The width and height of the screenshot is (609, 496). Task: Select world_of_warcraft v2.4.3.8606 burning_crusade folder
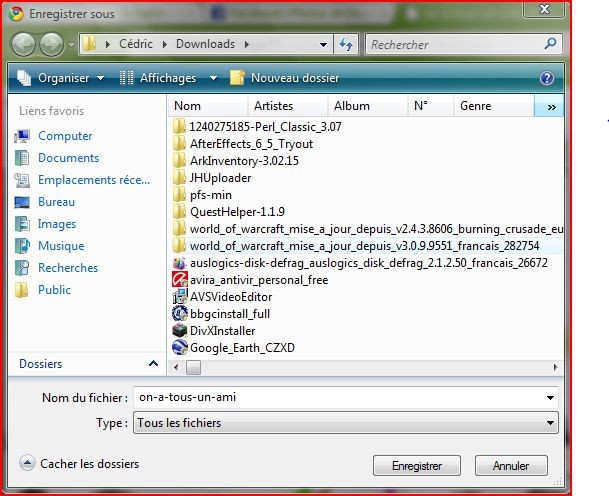tap(376, 229)
